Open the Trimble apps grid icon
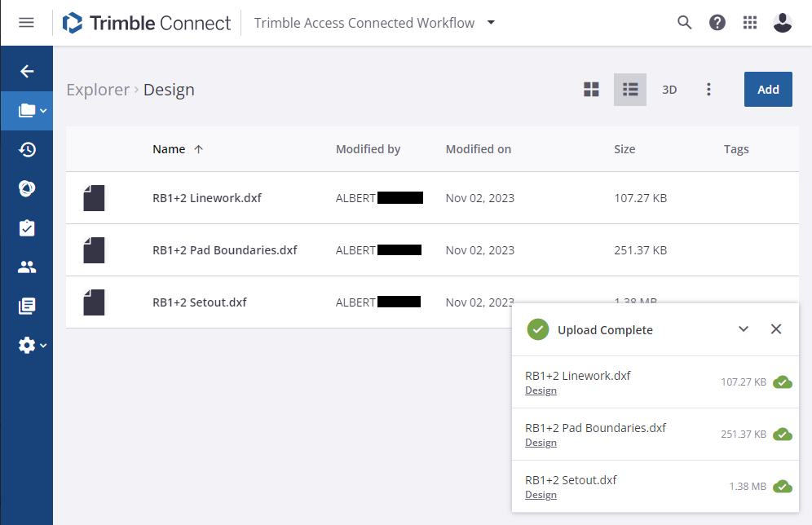812x525 pixels. tap(750, 22)
